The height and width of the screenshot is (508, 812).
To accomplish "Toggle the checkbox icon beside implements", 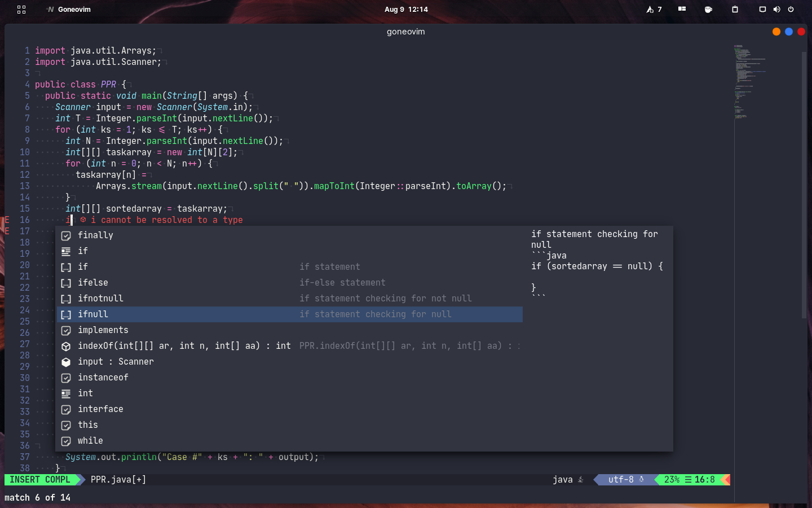I will pyautogui.click(x=65, y=330).
